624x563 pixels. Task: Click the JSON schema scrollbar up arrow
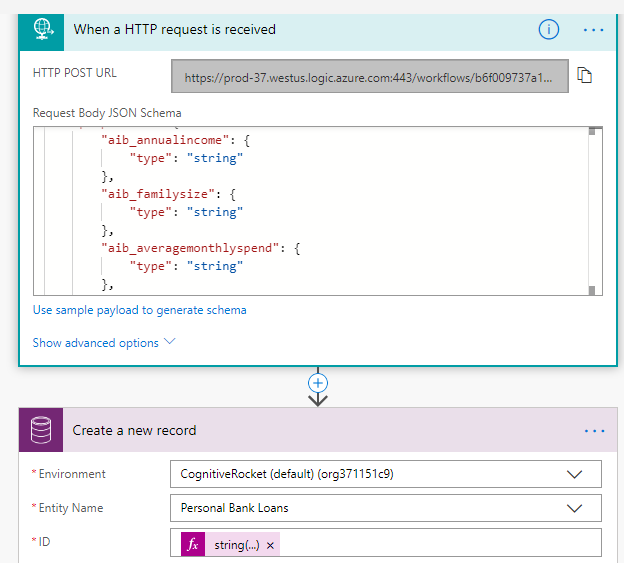point(593,132)
